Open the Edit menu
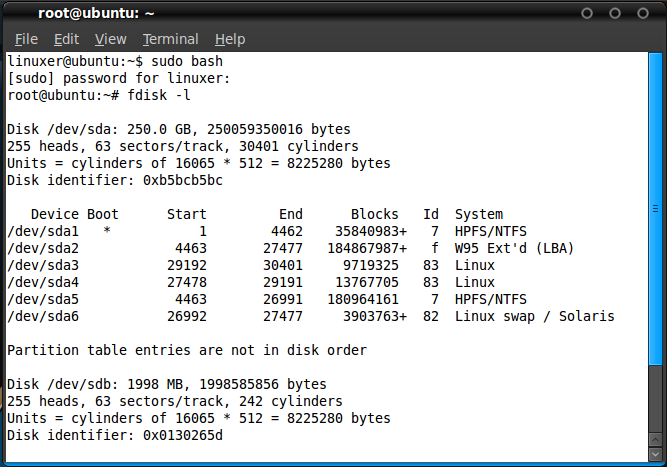This screenshot has width=667, height=467. tap(66, 39)
